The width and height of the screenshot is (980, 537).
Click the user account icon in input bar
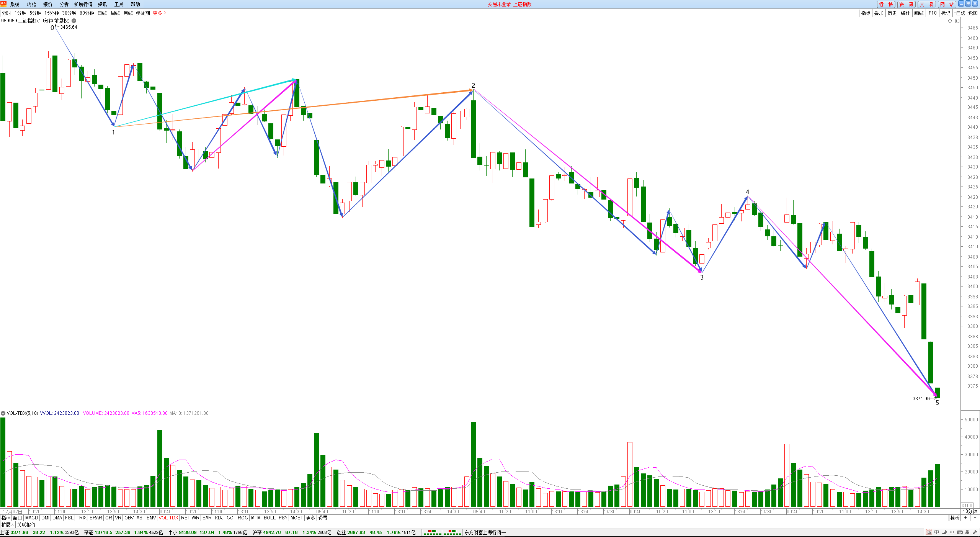coord(967,532)
